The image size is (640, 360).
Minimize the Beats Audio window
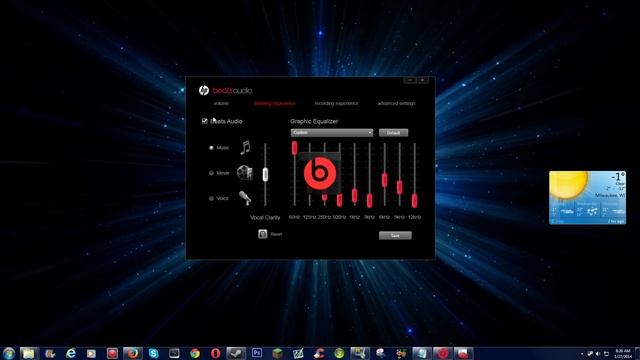410,80
